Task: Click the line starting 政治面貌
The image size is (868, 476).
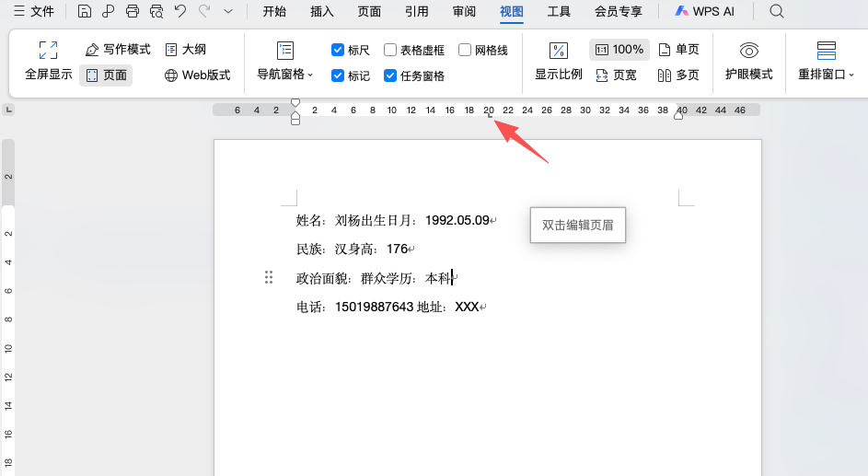Action: (377, 278)
